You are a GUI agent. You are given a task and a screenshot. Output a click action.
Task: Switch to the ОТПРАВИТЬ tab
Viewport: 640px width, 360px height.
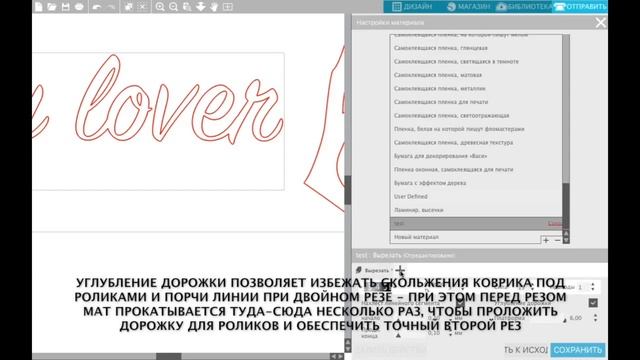click(580, 7)
